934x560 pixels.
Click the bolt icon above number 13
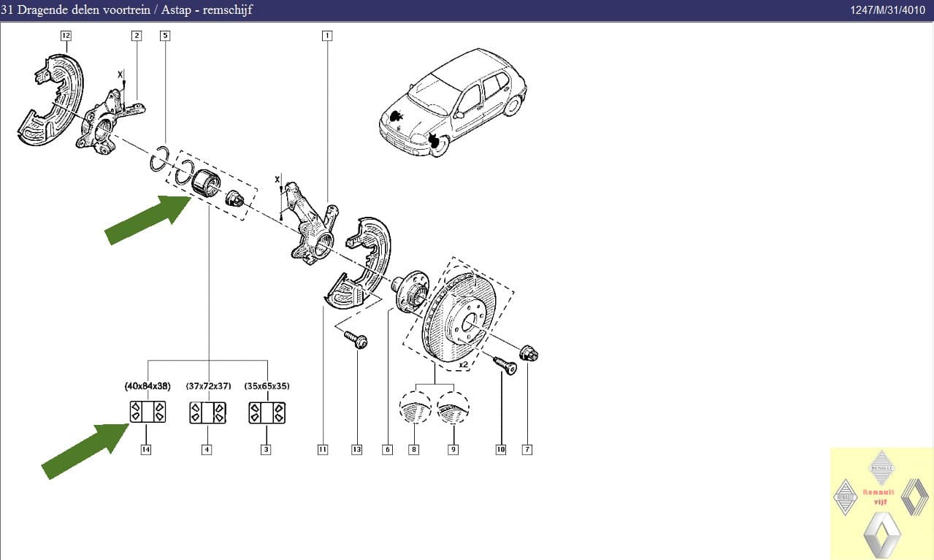point(357,340)
